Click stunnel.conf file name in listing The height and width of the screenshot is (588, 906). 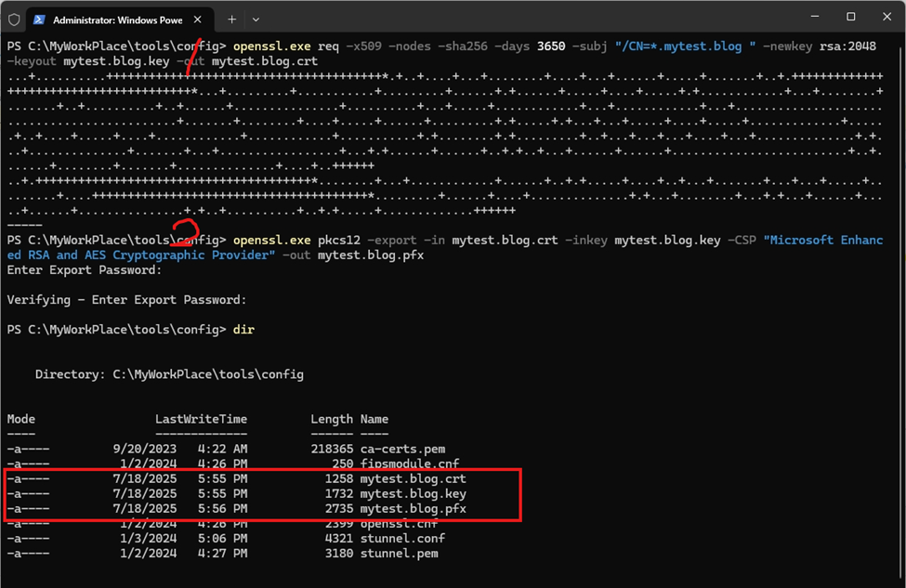402,538
